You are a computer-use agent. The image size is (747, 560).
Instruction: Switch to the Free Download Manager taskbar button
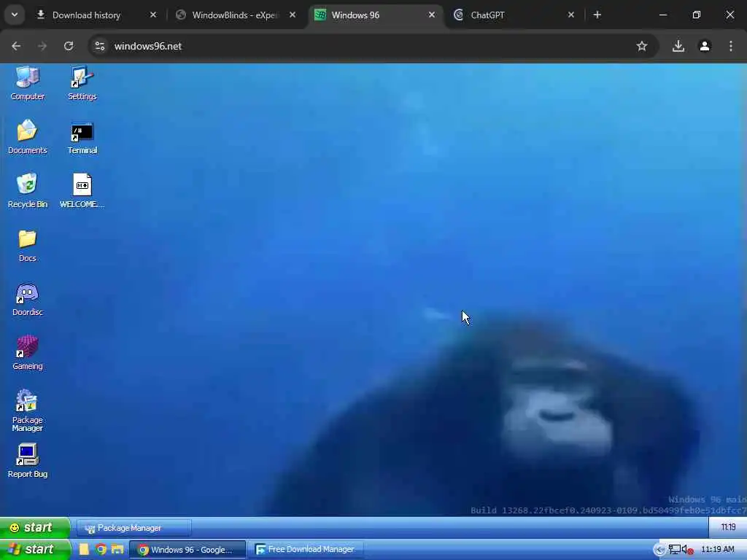307,550
